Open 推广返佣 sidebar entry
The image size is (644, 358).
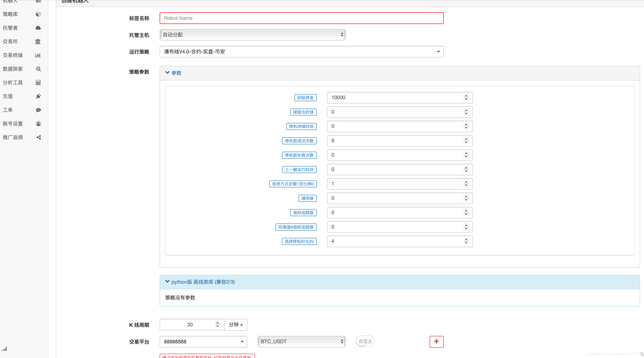click(x=13, y=137)
